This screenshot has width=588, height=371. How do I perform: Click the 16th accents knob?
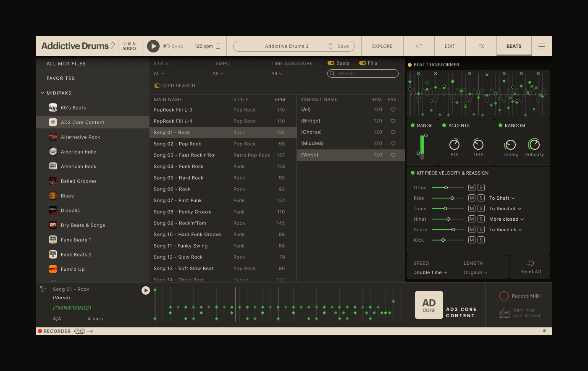[x=478, y=145]
